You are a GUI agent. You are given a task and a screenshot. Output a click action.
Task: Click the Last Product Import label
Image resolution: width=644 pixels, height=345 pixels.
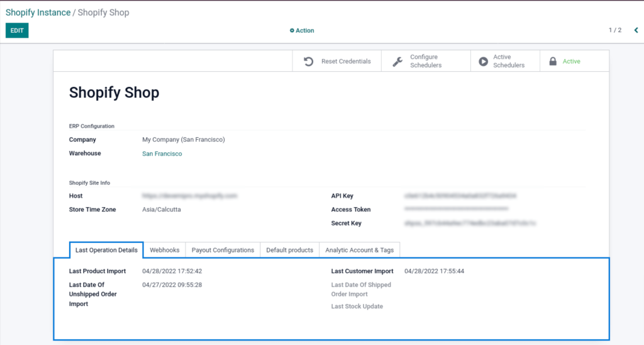coord(97,271)
